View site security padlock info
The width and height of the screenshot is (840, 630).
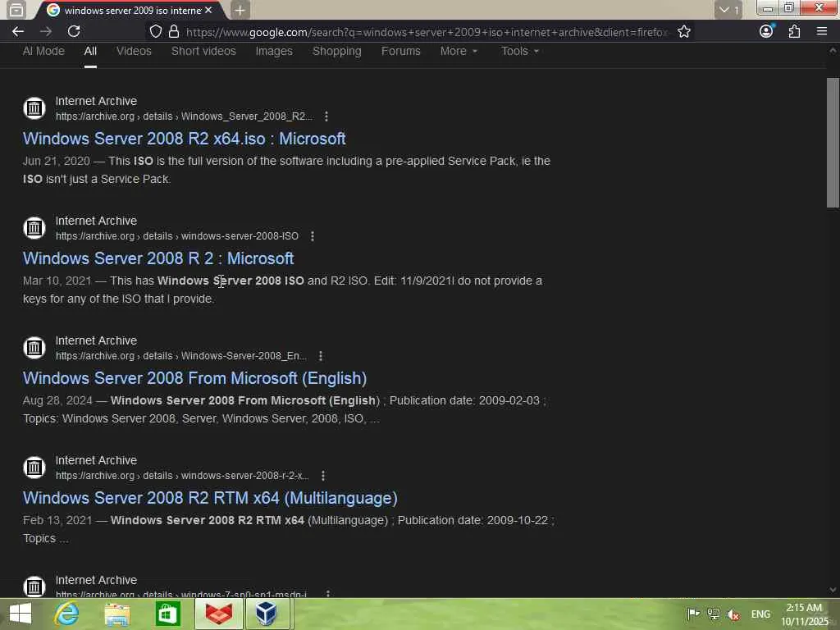click(174, 32)
